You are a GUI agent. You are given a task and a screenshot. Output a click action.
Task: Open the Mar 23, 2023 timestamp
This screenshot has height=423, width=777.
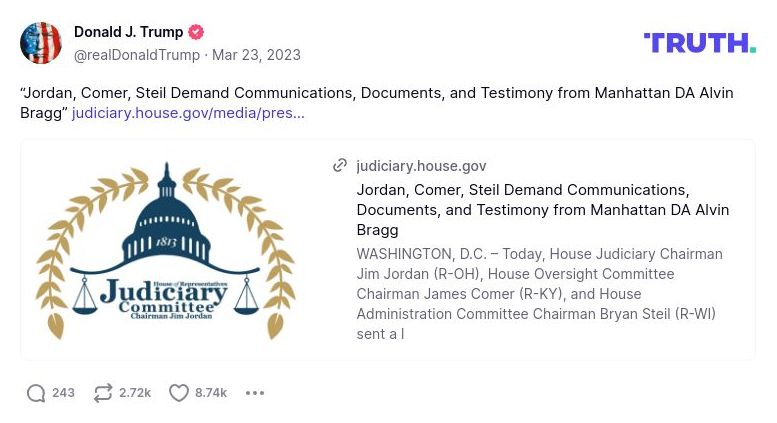coord(256,55)
